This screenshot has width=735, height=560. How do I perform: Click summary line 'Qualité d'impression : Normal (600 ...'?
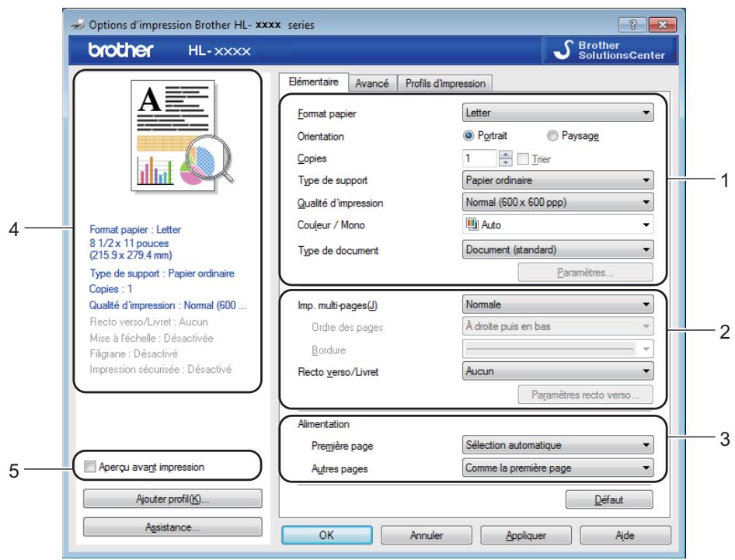click(x=168, y=305)
